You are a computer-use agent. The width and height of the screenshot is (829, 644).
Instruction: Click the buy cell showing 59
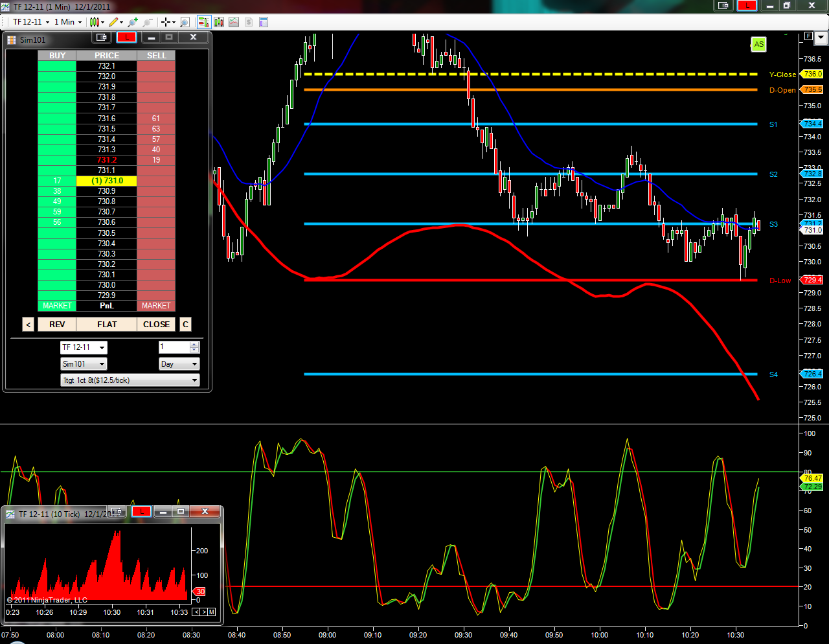pyautogui.click(x=57, y=212)
